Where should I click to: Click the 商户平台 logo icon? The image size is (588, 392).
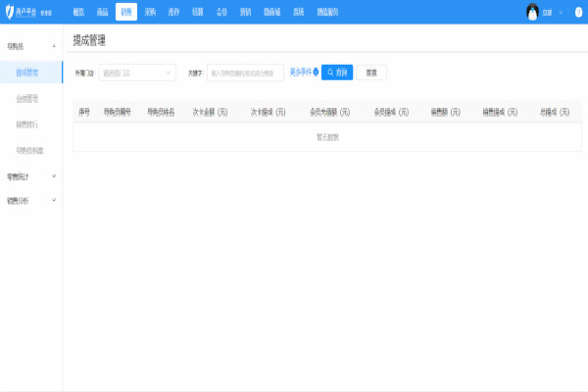[9, 12]
